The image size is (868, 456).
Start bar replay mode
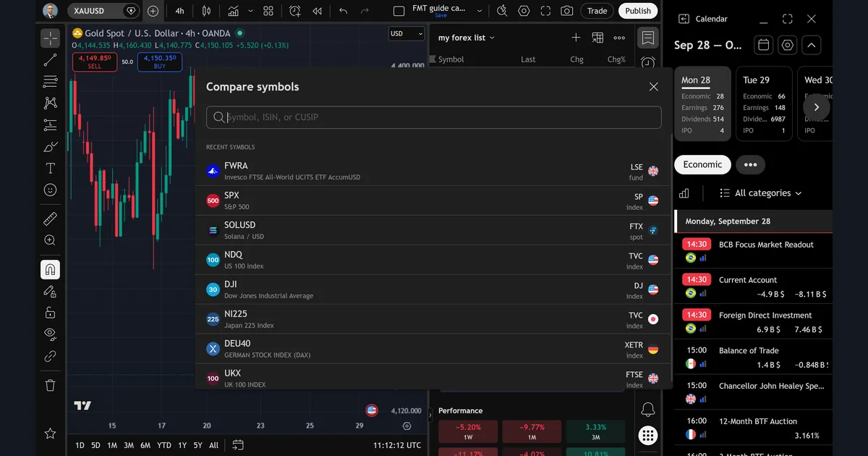pos(317,11)
